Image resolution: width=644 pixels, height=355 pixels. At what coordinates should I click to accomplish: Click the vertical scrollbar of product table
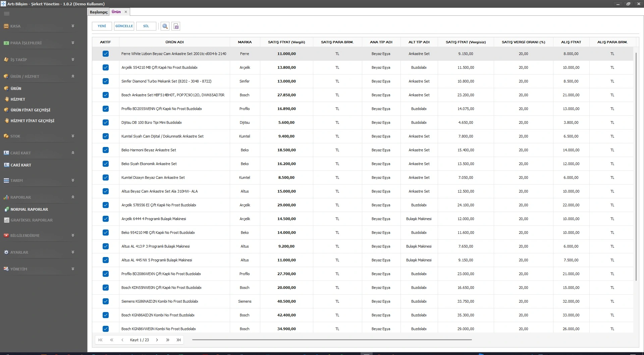point(636,167)
